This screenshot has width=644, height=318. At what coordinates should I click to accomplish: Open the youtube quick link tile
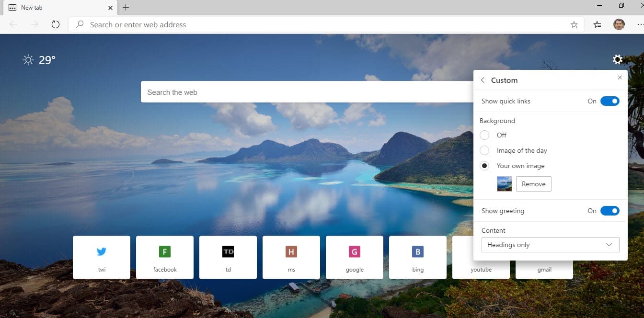pyautogui.click(x=481, y=270)
